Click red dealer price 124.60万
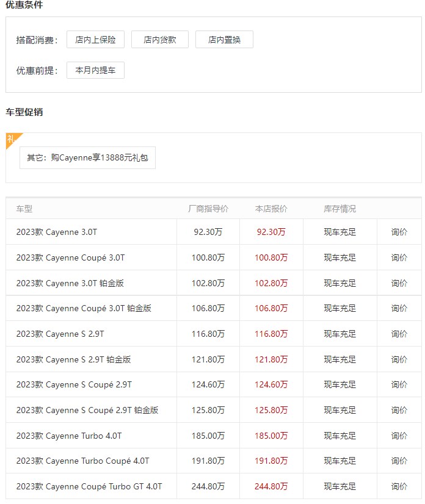The width and height of the screenshot is (425, 504). pos(271,384)
